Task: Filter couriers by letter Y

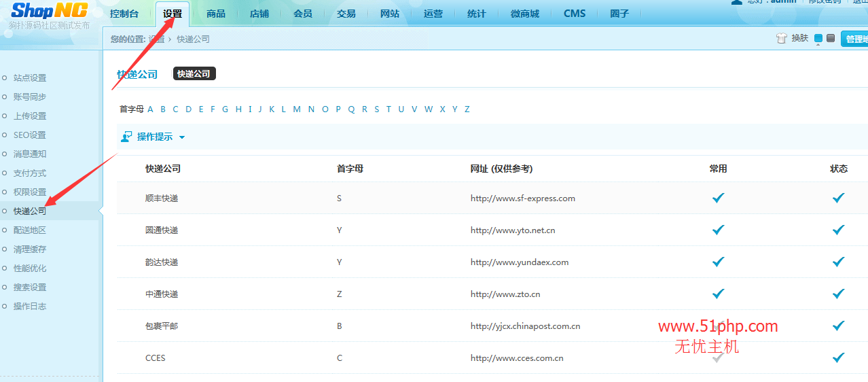Action: 454,109
